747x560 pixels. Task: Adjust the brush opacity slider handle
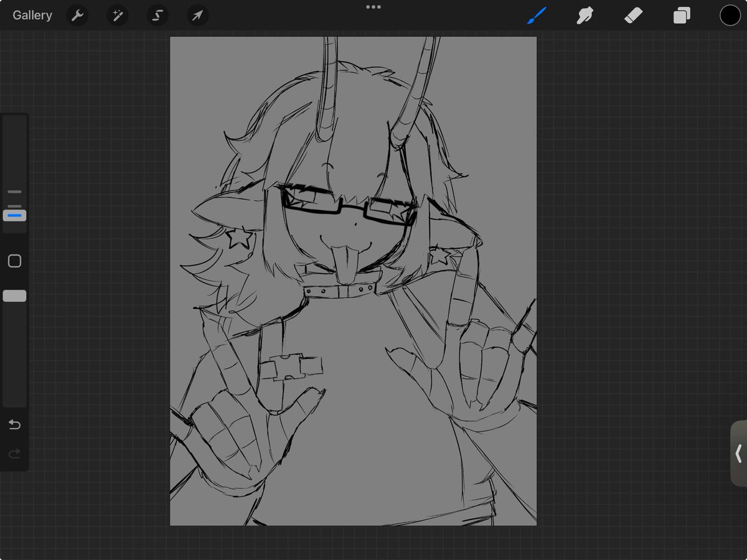(x=14, y=296)
